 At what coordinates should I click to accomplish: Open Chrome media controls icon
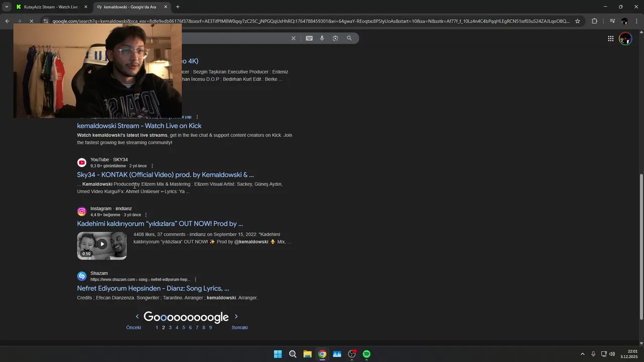click(612, 21)
